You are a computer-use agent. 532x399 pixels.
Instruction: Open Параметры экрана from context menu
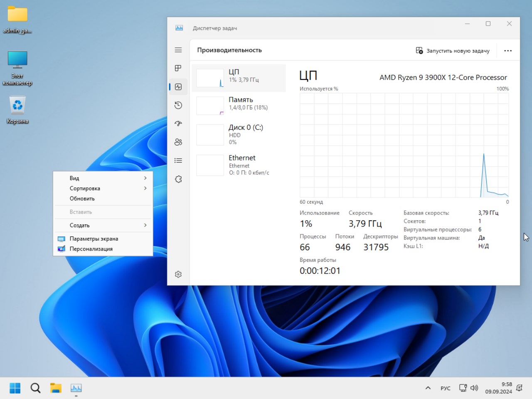[x=103, y=239]
